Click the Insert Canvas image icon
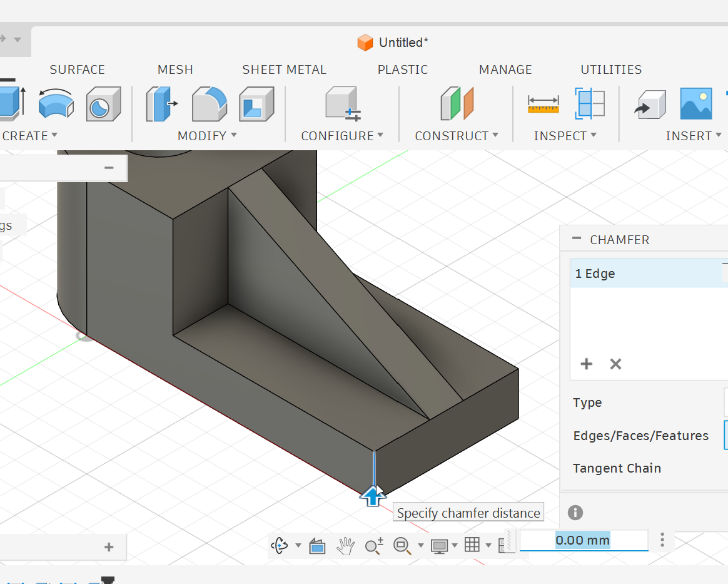 (x=696, y=104)
